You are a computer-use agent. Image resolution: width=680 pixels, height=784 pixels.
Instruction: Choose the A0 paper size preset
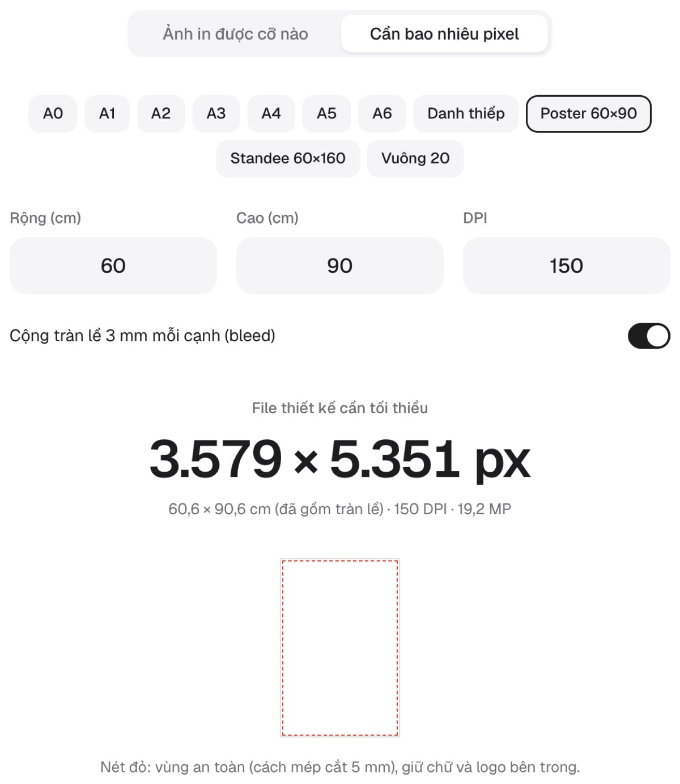[x=53, y=113]
